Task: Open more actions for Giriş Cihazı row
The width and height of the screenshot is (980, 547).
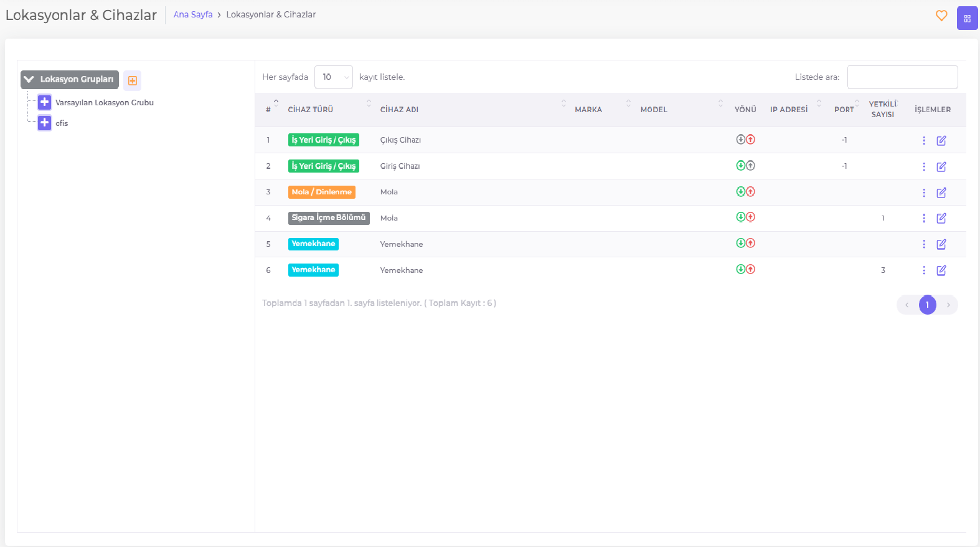Action: (924, 167)
